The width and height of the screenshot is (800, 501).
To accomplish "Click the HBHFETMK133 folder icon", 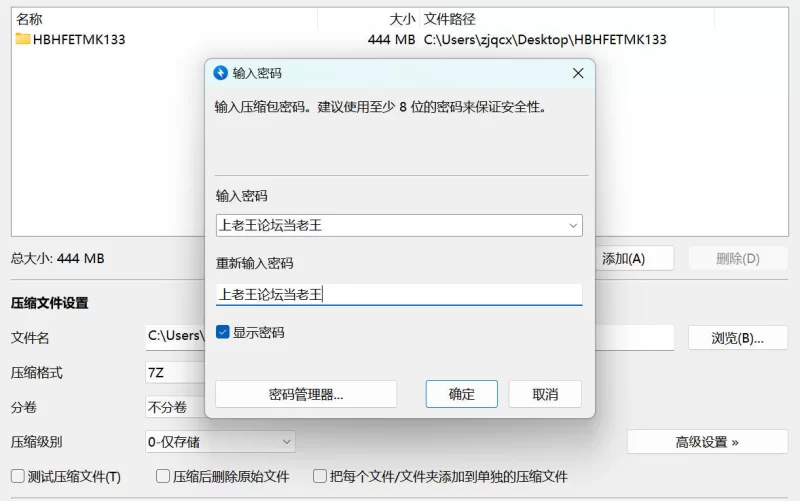I will [23, 40].
